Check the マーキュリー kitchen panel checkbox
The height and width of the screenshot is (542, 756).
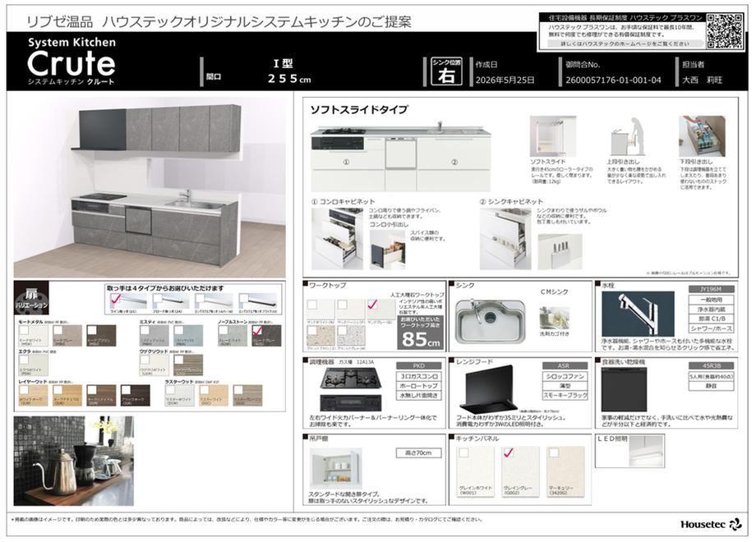tap(554, 452)
